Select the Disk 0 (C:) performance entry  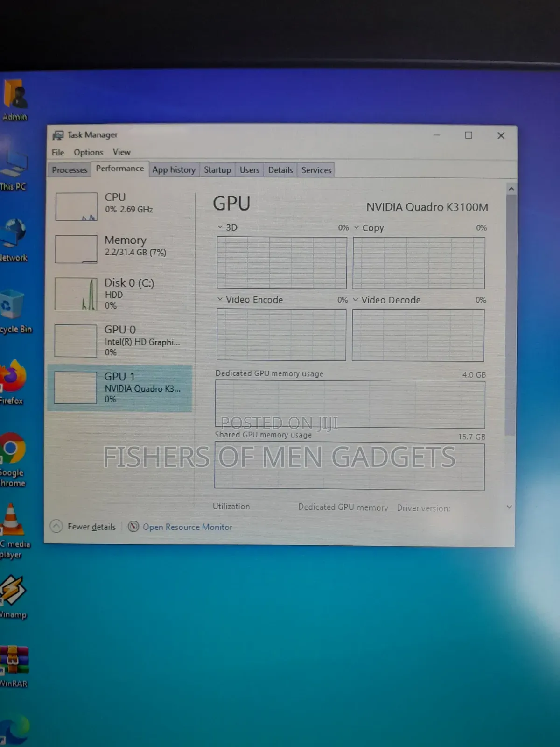click(120, 294)
